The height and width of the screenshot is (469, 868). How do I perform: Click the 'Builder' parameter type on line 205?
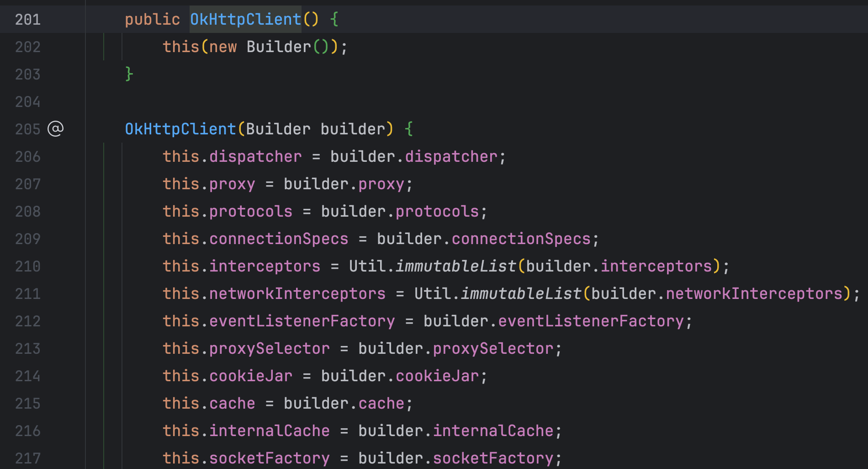click(278, 129)
